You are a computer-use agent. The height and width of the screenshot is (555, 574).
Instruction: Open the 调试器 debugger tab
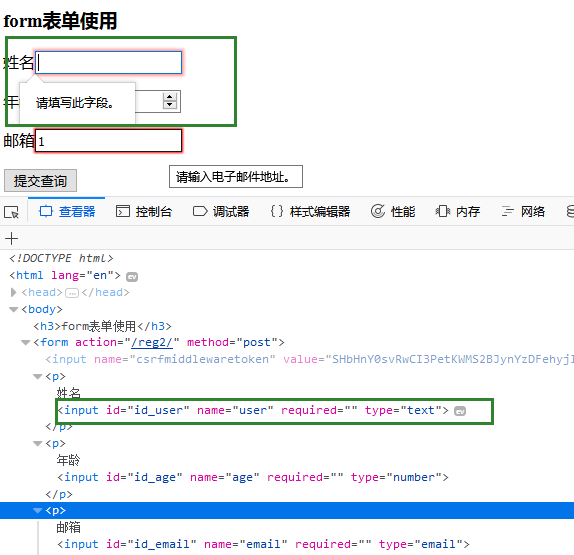[221, 212]
